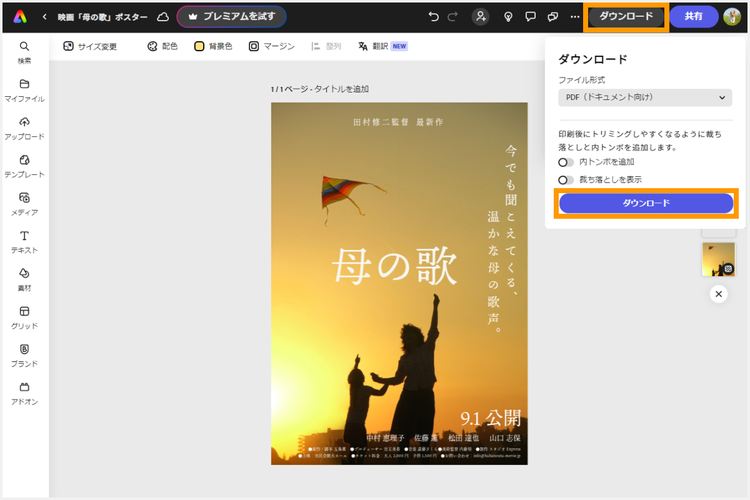Redo the last action
Viewport: 750px width, 500px height.
point(452,17)
